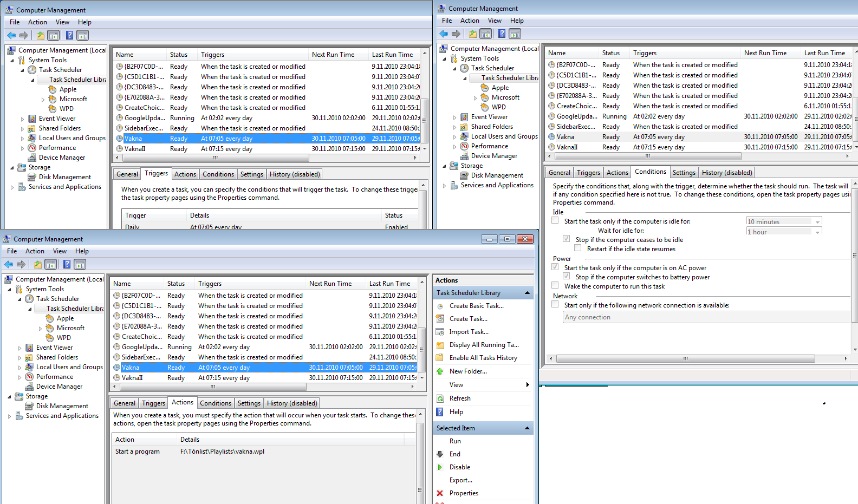Open the Settings tab right of the selected Conditions tab
858x504 pixels.
coord(684,173)
